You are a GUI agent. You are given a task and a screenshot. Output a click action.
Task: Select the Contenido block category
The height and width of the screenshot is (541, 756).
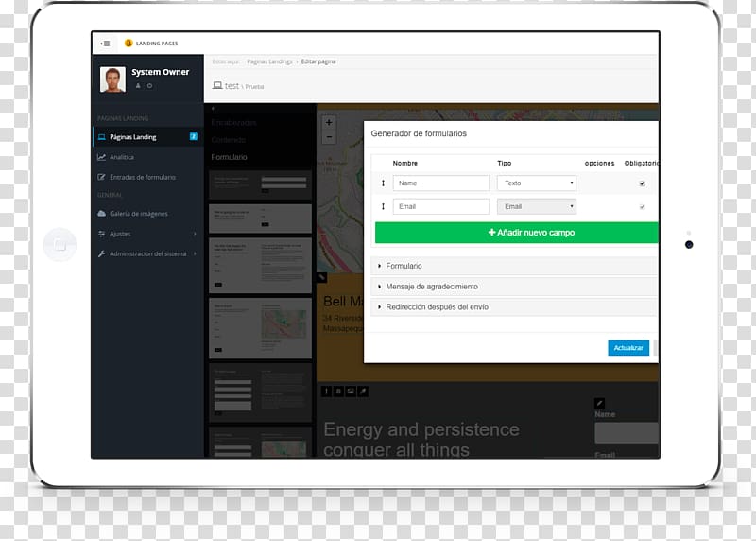[229, 140]
